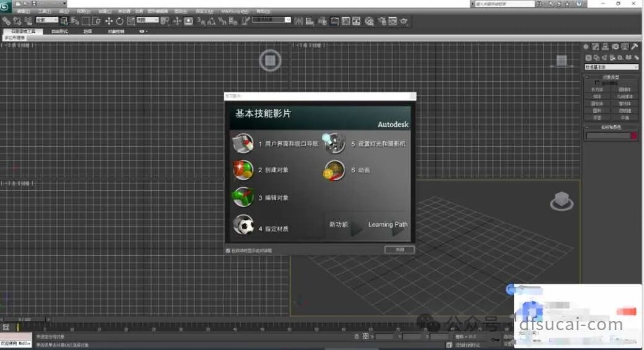This screenshot has width=644, height=350.
Task: Click the Select and Manipulate icon
Action: pyautogui.click(x=177, y=21)
